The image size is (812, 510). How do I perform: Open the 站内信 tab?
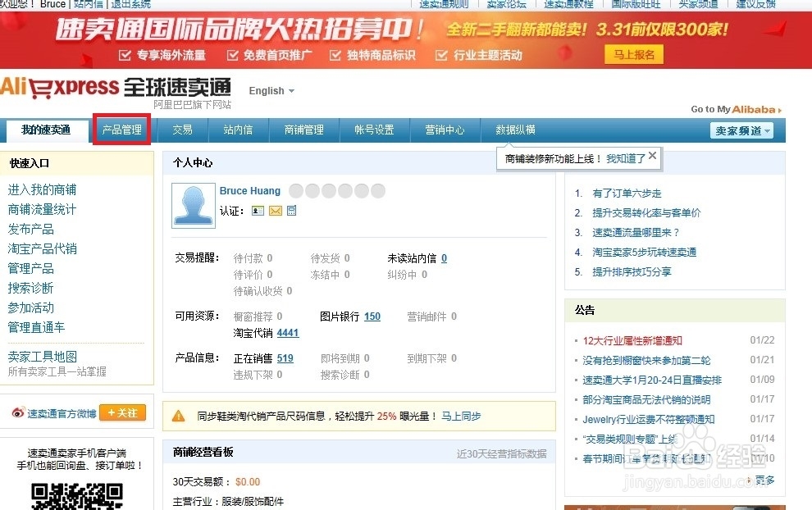238,130
